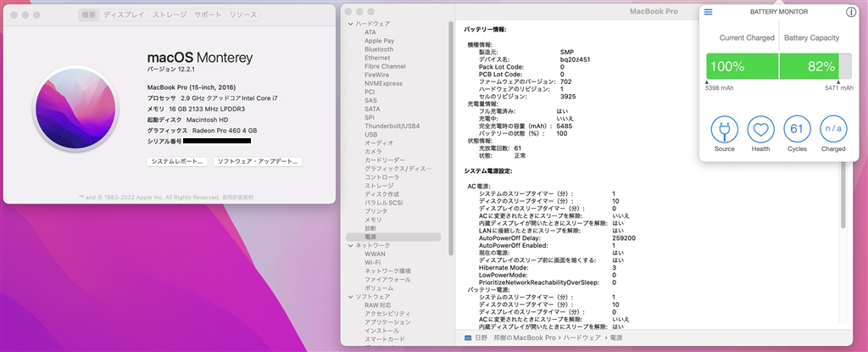Select Bluetooth in the hardware sidebar
868x352 pixels.
379,49
